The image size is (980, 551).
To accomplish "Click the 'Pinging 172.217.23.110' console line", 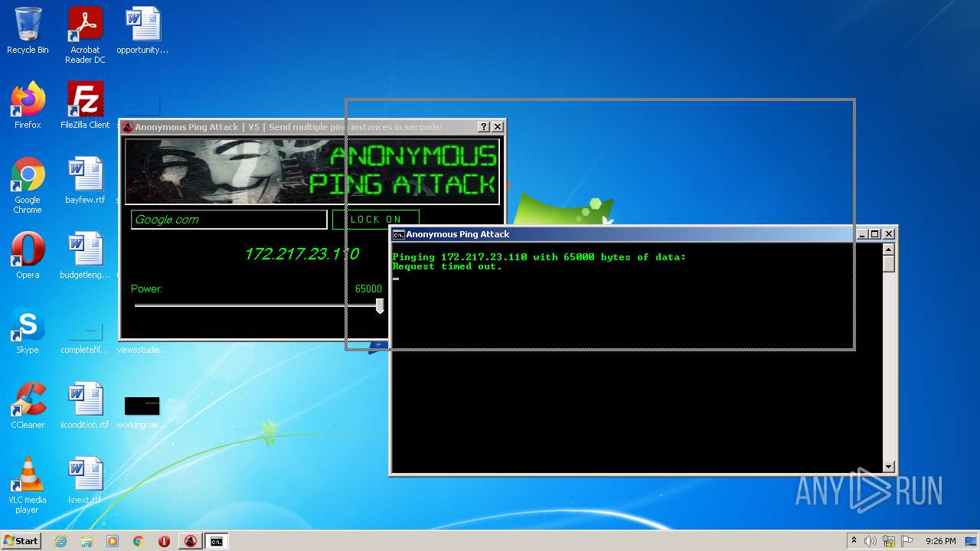I will 539,257.
